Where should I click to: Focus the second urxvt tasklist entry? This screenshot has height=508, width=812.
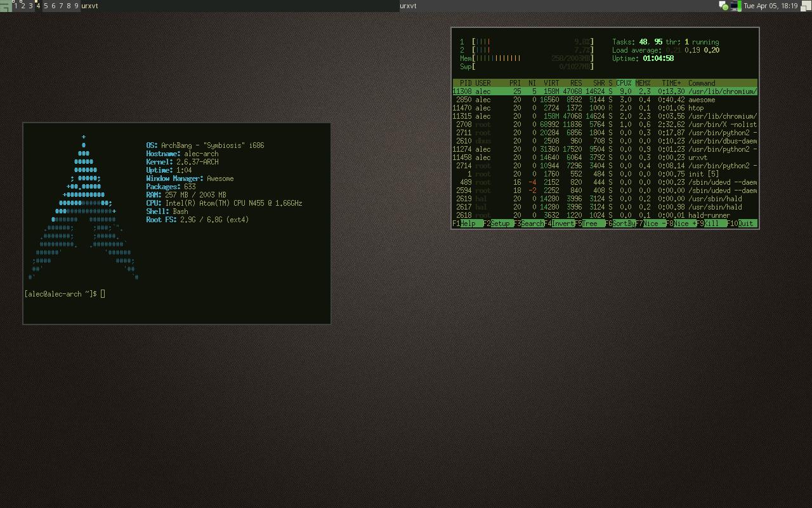coord(558,6)
